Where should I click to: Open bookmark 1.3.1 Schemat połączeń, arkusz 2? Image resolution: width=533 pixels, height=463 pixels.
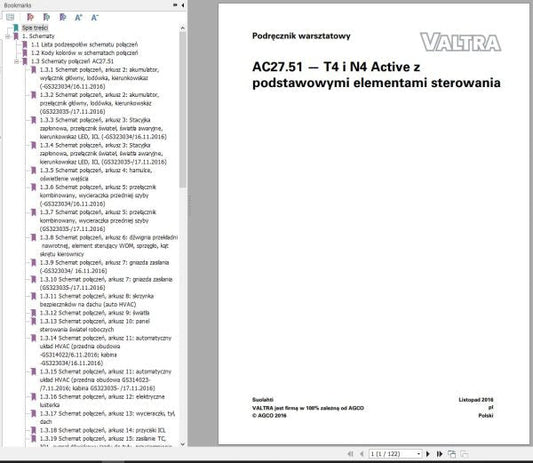coord(99,78)
